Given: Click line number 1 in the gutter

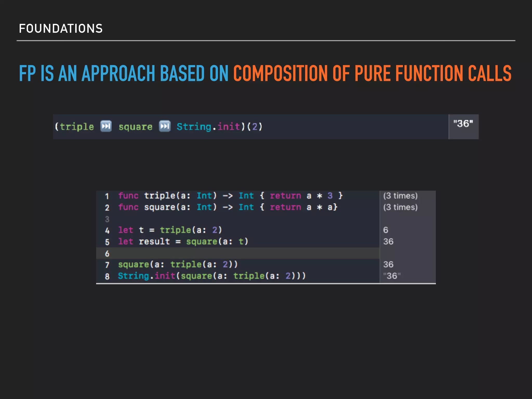Looking at the screenshot, I should 107,196.
